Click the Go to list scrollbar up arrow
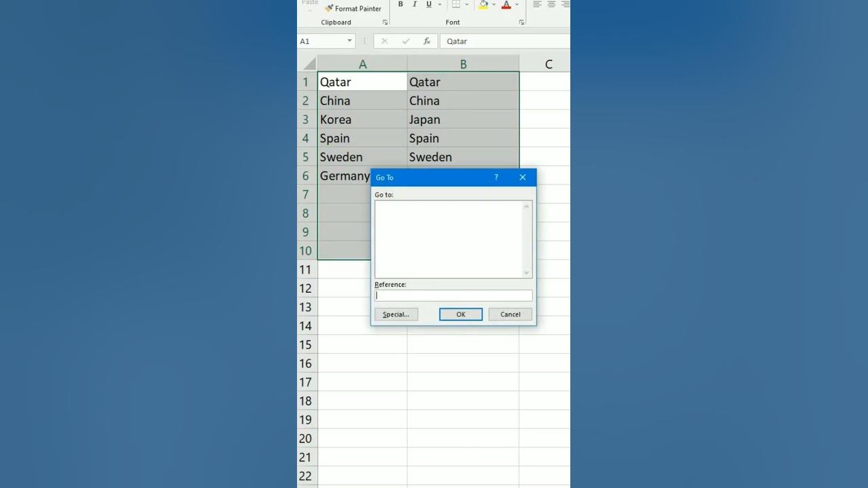 point(527,206)
